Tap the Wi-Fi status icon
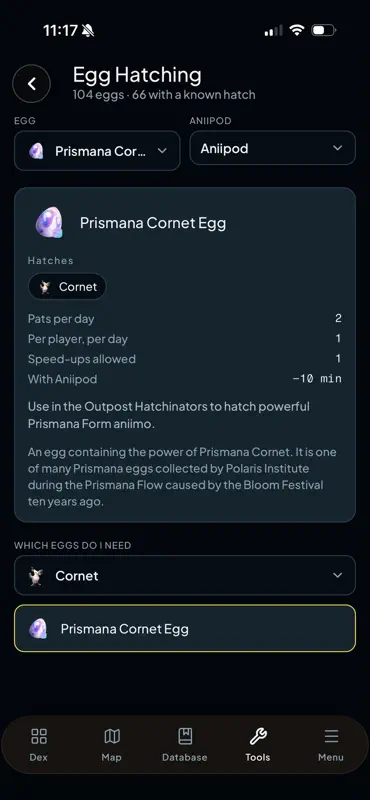370x800 pixels. [297, 30]
